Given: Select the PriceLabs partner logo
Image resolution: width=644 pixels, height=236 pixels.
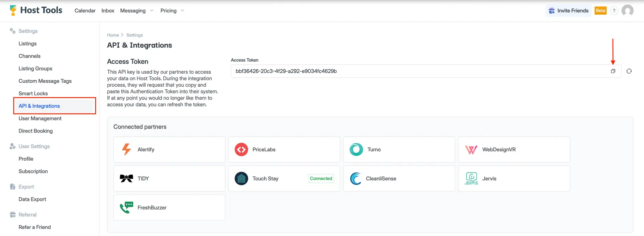Looking at the screenshot, I should click(x=241, y=150).
